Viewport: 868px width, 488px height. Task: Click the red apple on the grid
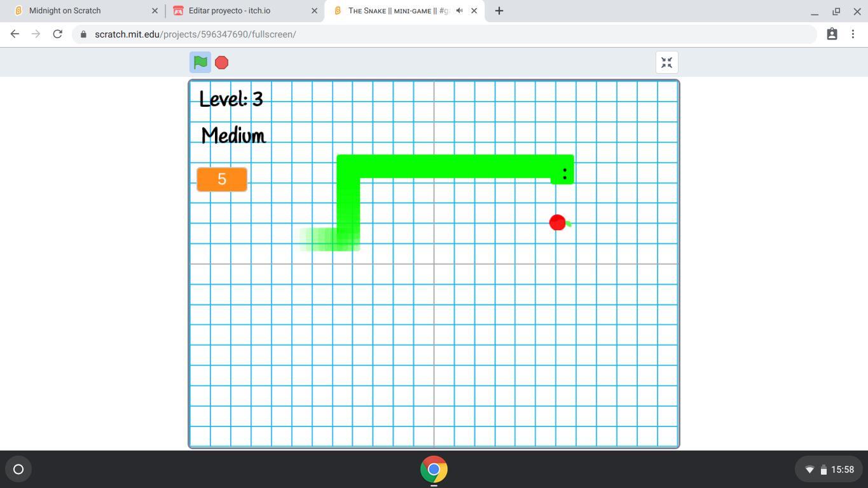point(558,222)
